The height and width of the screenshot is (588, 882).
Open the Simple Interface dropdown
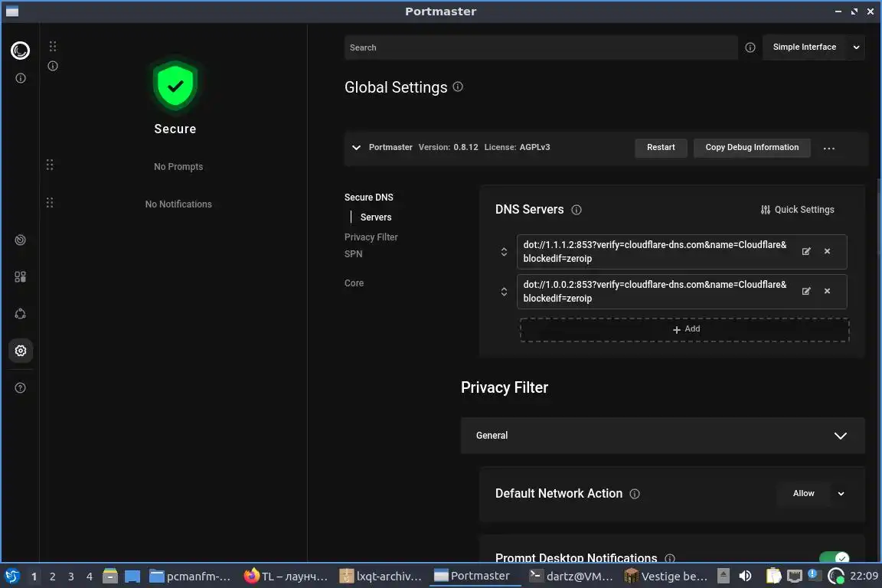[x=813, y=47]
